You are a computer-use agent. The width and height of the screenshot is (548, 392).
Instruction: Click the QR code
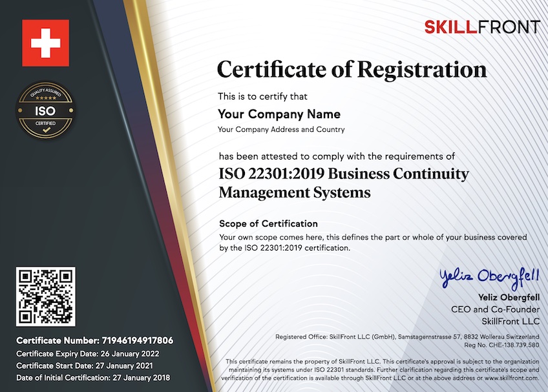pos(45,296)
